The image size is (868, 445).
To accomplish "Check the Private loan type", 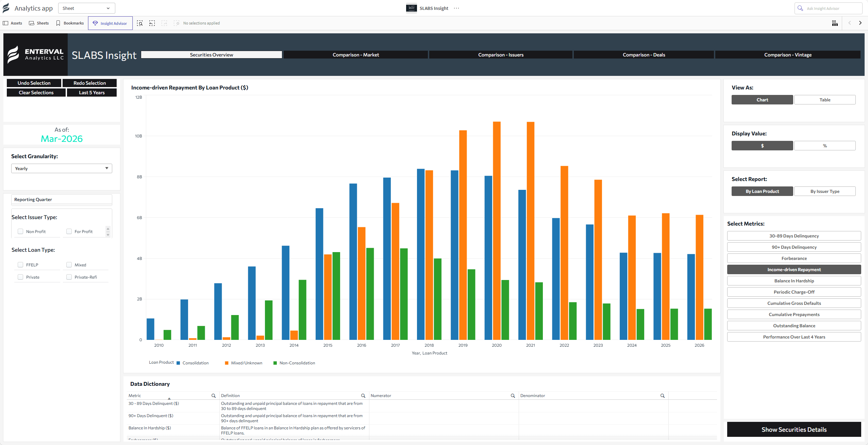I will (x=20, y=277).
